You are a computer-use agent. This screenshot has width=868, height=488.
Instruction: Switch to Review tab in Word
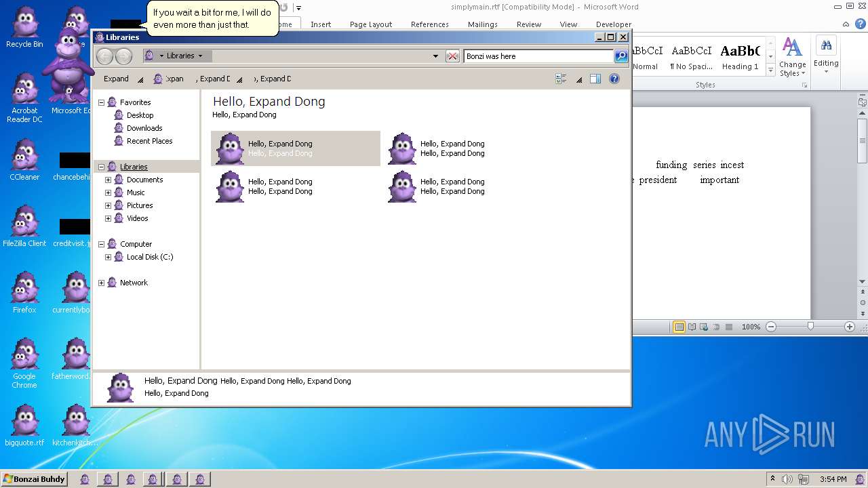click(x=529, y=24)
